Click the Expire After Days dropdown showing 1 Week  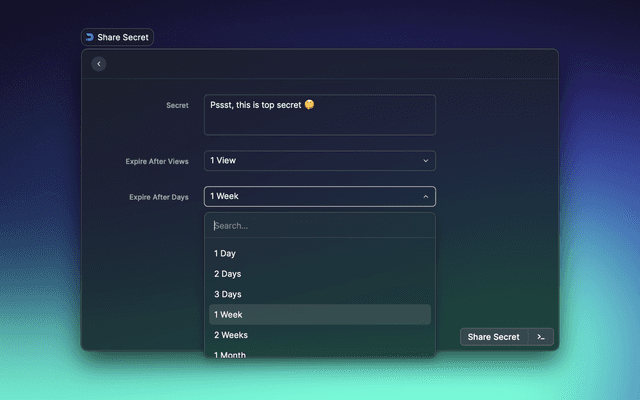click(319, 197)
